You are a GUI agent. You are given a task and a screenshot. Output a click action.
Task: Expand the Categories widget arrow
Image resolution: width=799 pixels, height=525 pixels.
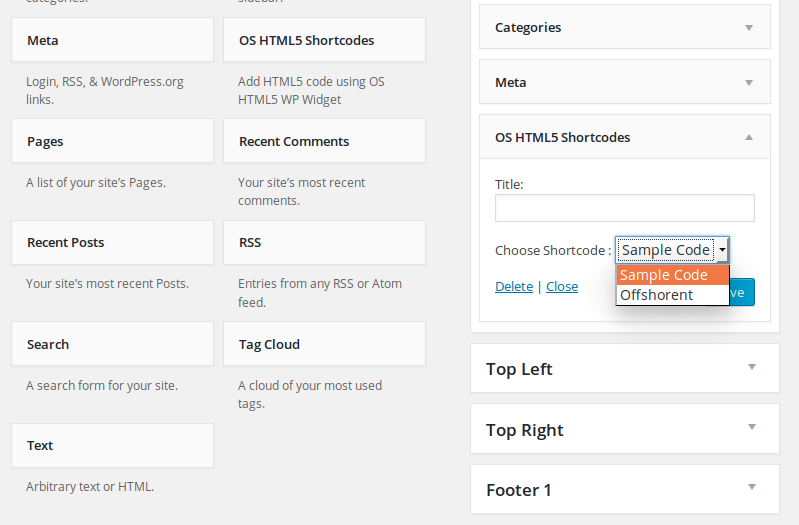[x=749, y=28]
